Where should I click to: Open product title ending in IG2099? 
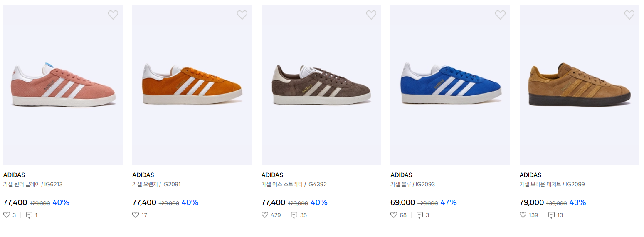coord(552,184)
